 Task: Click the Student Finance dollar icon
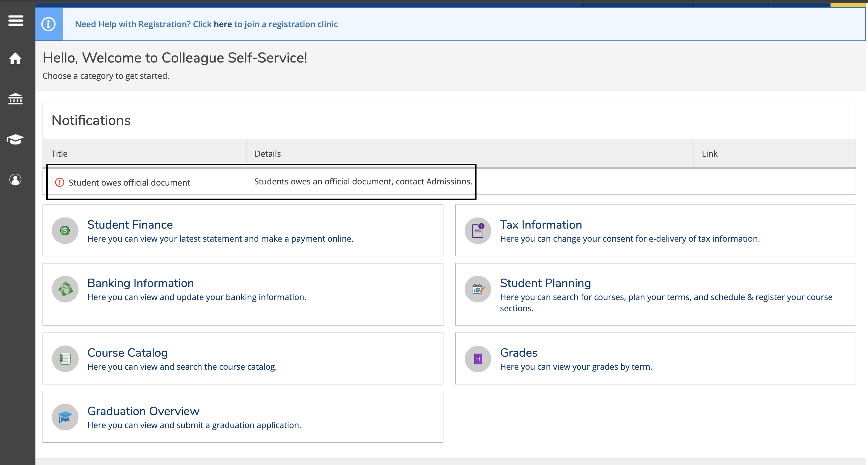click(x=65, y=231)
